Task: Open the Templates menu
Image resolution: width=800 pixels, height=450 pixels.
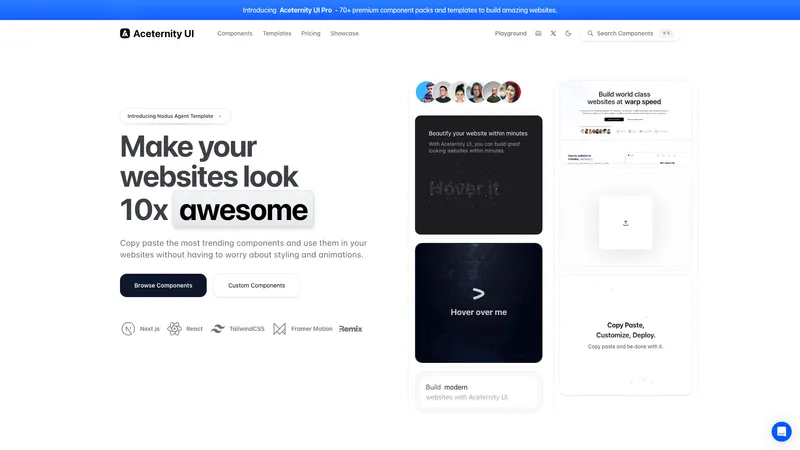Action: [277, 34]
